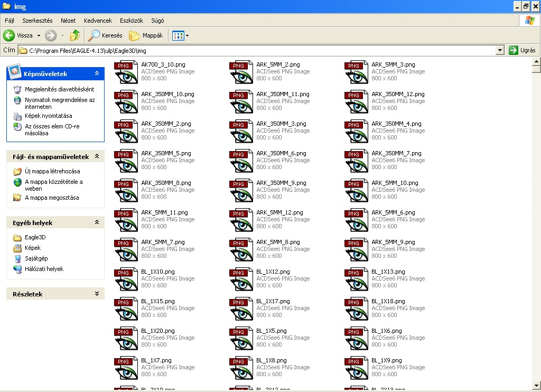Click A mappa közzététele a weben
Screen dimensions: 541x392
pyautogui.click(x=54, y=185)
